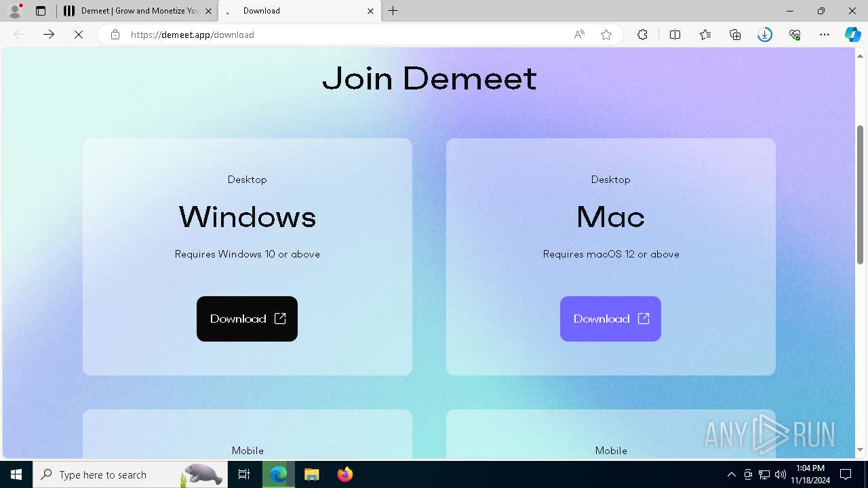Screen dimensions: 868x488
Task: Click the scrollbar down arrow
Action: click(x=860, y=450)
